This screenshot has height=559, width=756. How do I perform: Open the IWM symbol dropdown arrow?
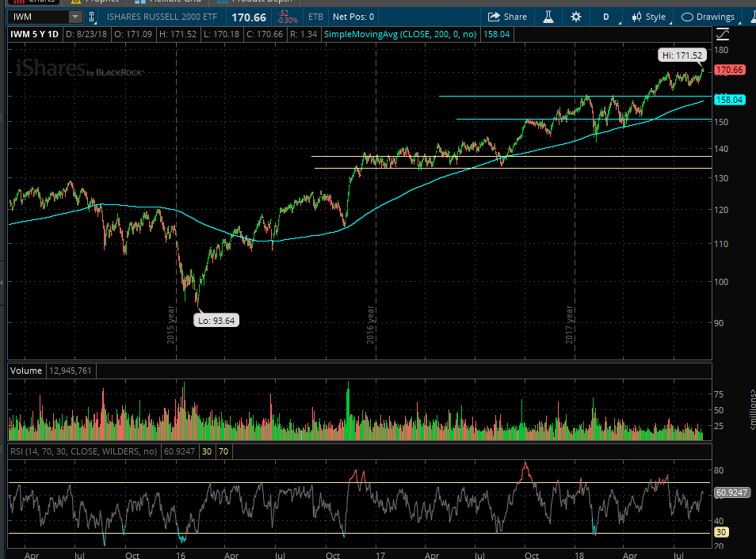[x=75, y=17]
